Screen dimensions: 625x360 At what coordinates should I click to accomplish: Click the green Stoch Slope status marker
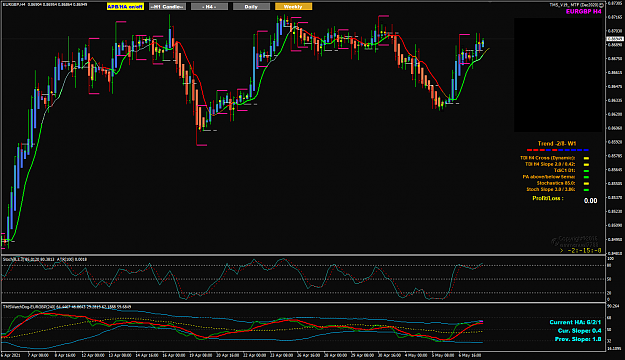click(586, 190)
